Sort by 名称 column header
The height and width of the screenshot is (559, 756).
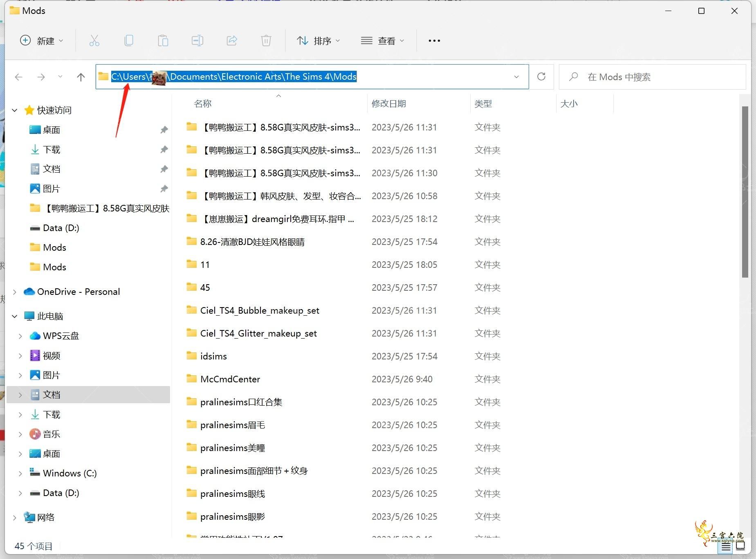pos(203,103)
